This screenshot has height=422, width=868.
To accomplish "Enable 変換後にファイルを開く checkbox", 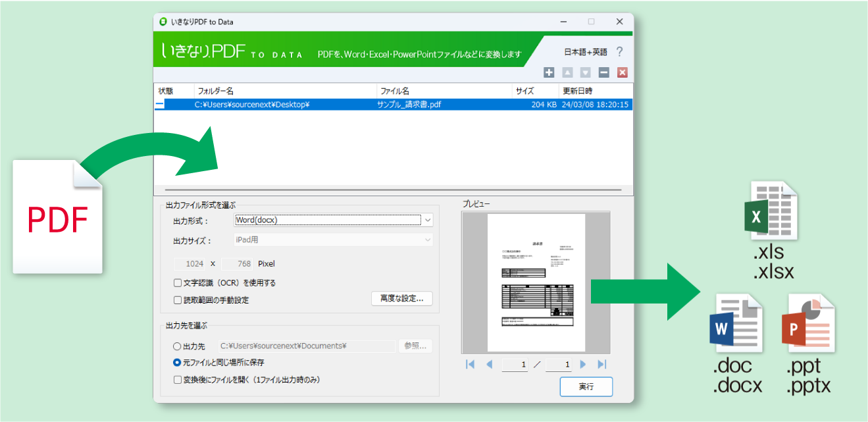I will pos(178,380).
